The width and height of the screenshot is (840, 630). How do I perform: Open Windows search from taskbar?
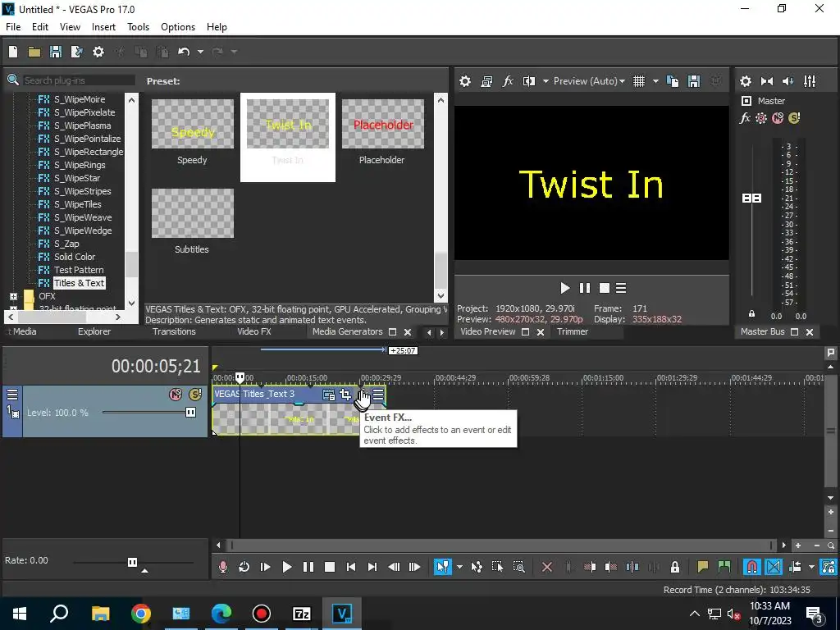[59, 613]
